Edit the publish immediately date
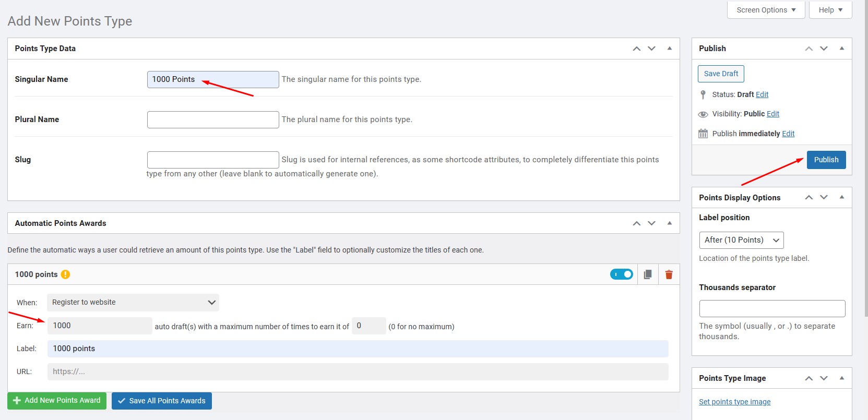This screenshot has width=868, height=420. coord(788,134)
